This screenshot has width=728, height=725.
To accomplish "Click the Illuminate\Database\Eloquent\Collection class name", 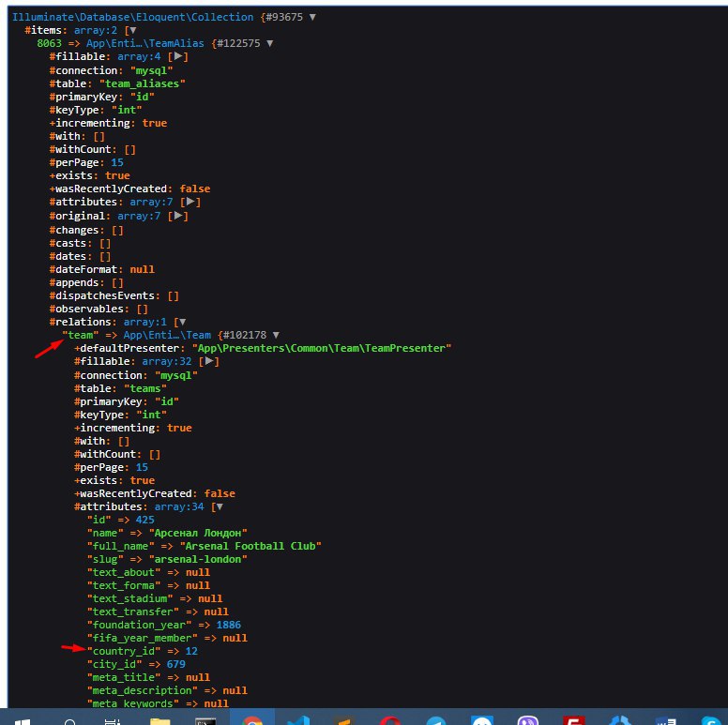I will pos(133,17).
